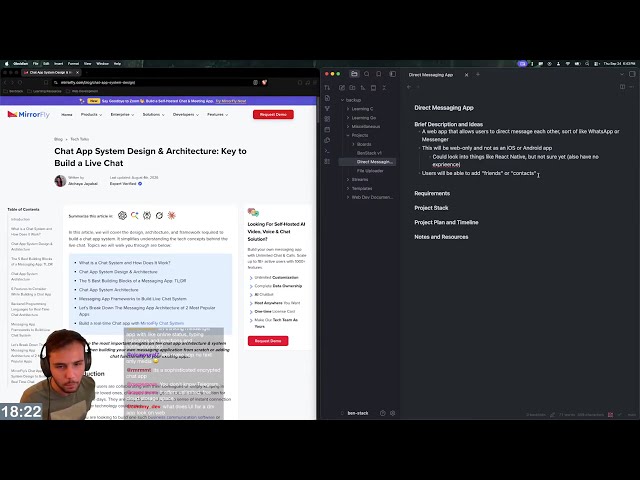Open the Format menu in menu bar
This screenshot has width=640, height=480.
[x=73, y=64]
